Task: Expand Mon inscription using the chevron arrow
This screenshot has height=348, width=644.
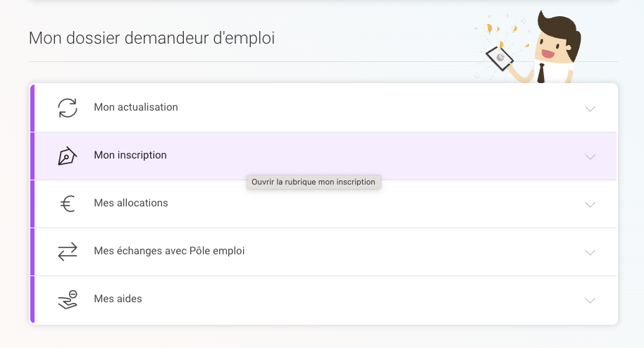Action: [590, 156]
